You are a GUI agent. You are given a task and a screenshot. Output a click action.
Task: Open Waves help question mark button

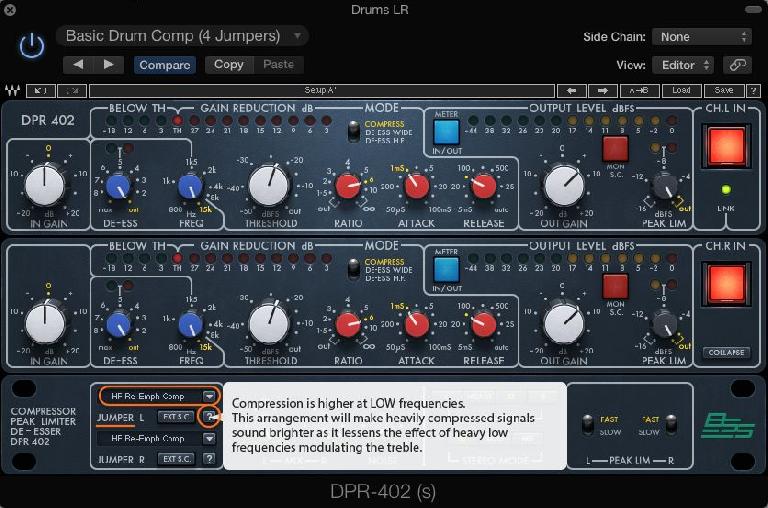click(x=753, y=91)
